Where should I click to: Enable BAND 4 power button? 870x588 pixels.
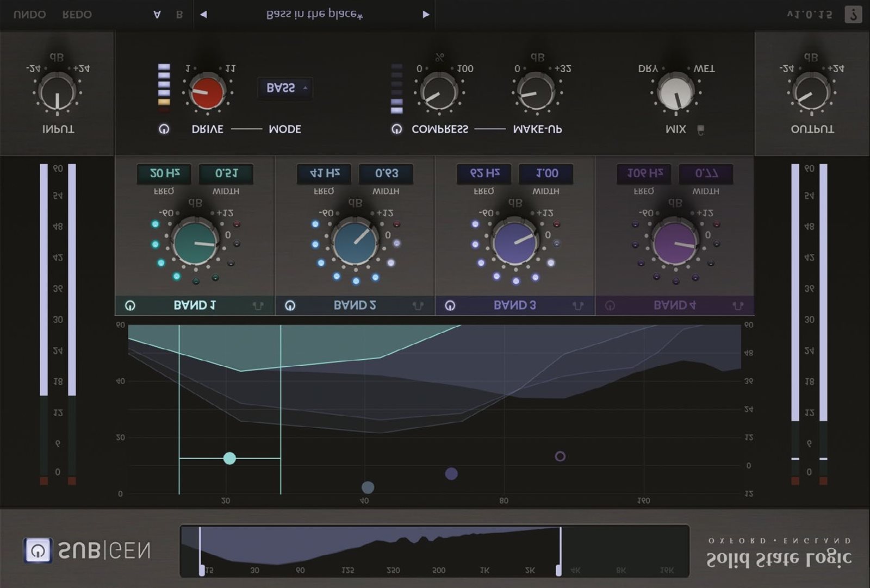pos(610,305)
